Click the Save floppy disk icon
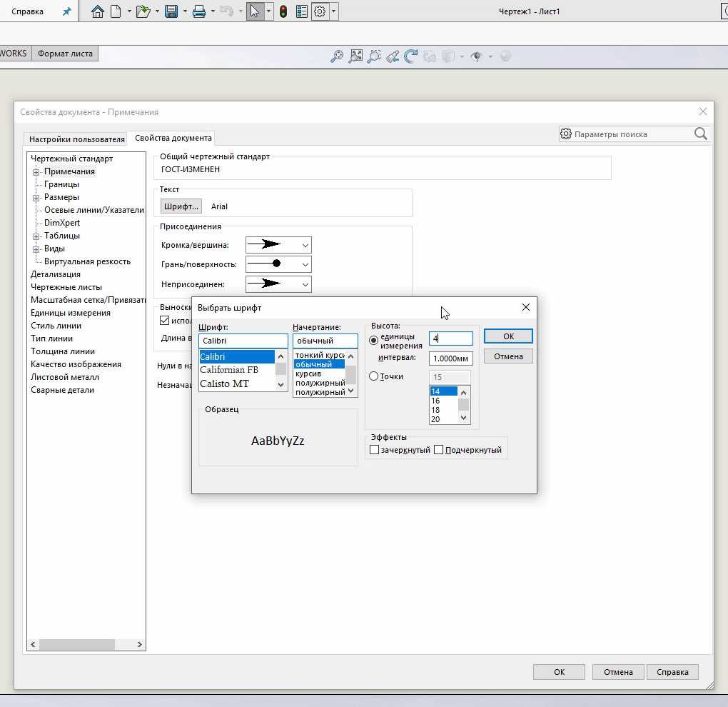The height and width of the screenshot is (707, 728). tap(171, 11)
